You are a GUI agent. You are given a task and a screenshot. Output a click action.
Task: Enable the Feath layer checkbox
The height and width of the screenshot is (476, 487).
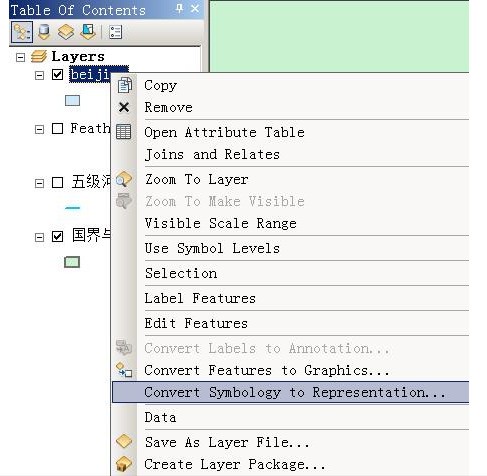point(57,128)
